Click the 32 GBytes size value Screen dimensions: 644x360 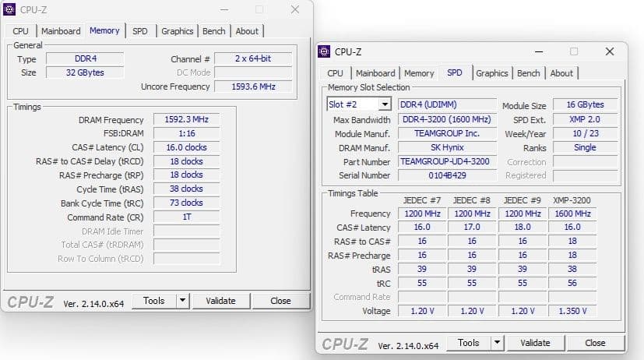(85, 72)
